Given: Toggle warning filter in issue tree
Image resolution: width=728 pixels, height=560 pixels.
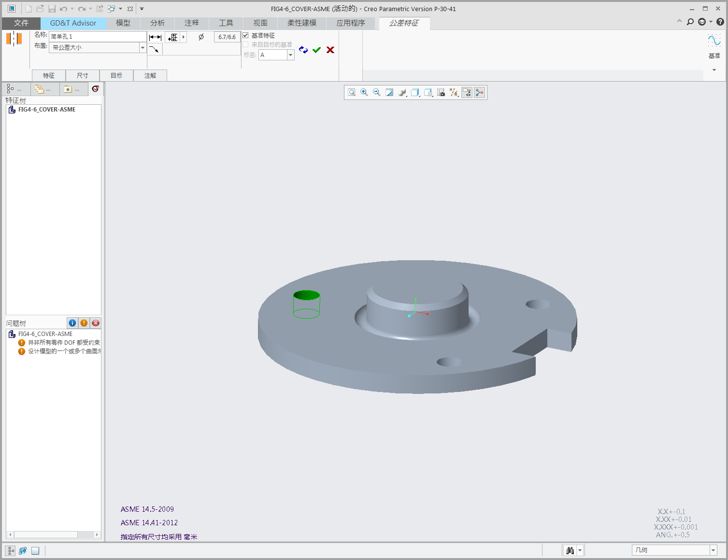Looking at the screenshot, I should point(84,323).
